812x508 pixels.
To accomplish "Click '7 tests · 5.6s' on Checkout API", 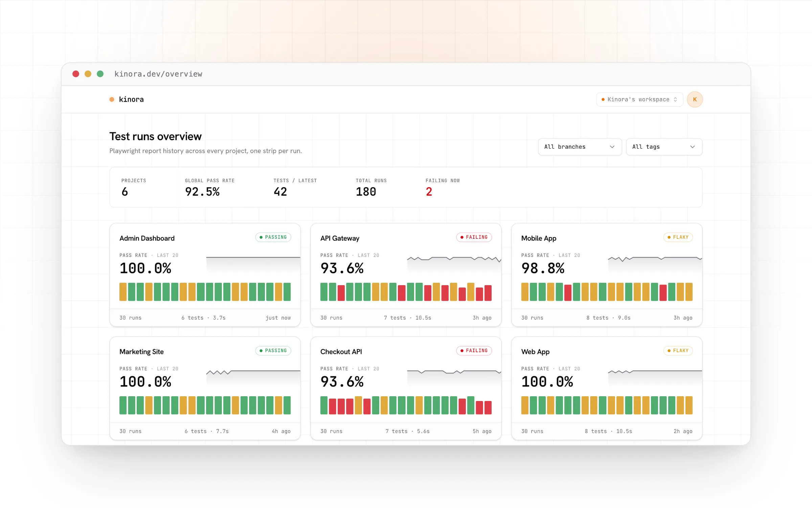I will tap(407, 431).
